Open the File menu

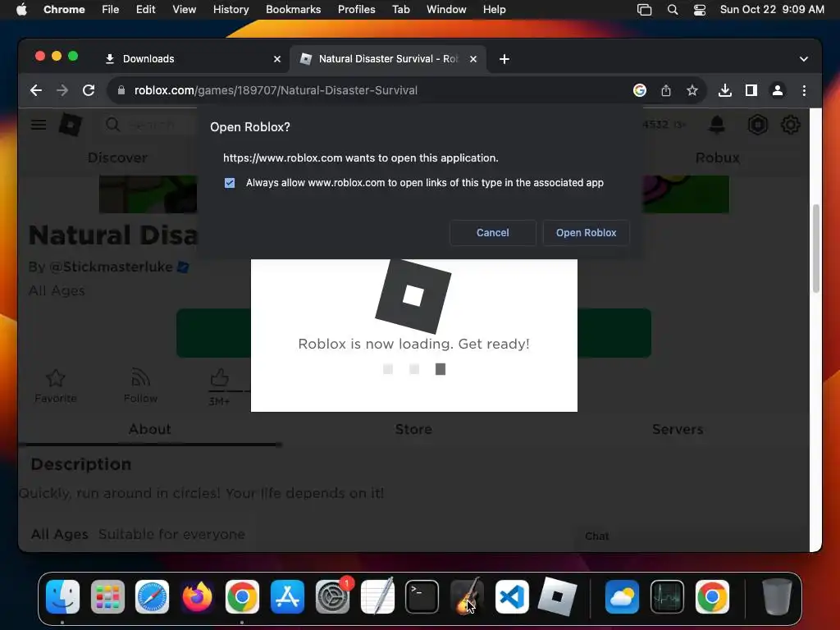[x=111, y=9]
